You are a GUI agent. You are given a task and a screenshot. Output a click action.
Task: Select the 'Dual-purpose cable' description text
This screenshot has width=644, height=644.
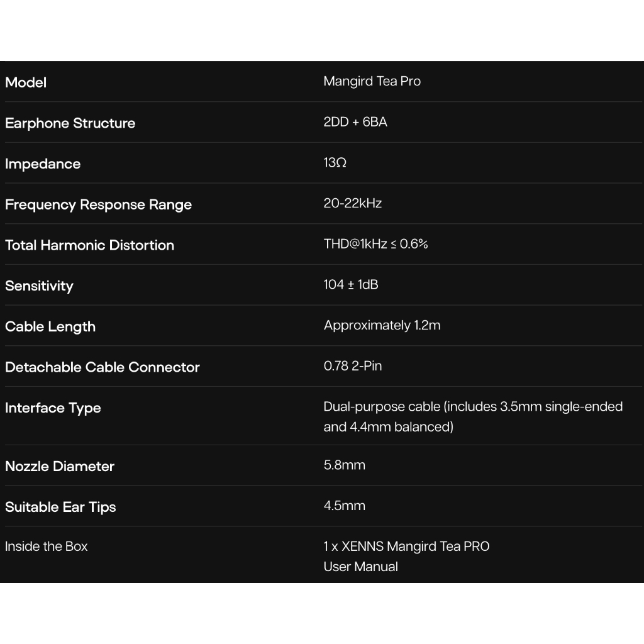tap(473, 416)
